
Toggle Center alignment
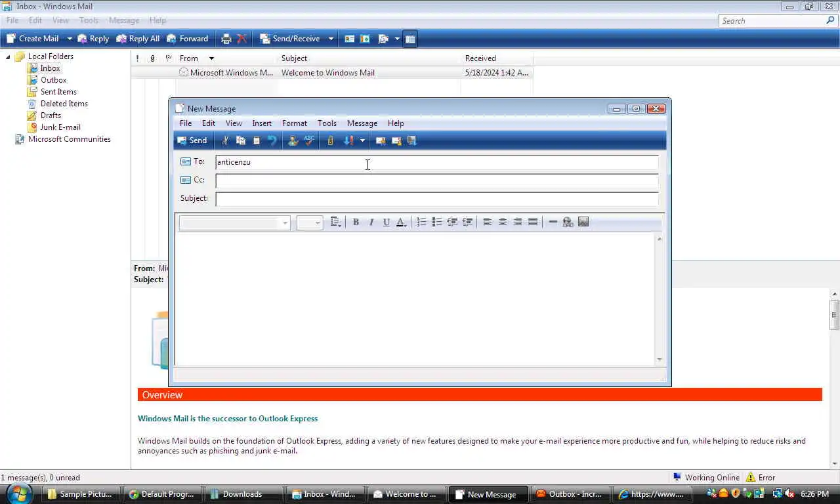point(502,222)
